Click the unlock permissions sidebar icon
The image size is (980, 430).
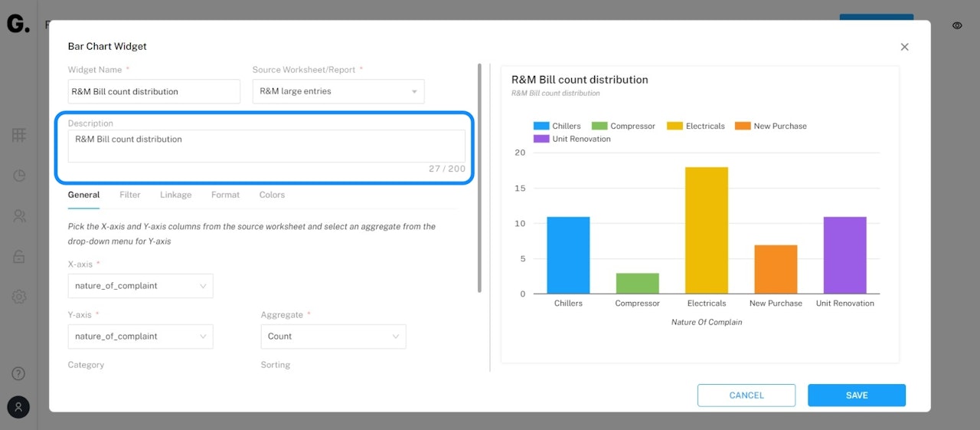pyautogui.click(x=19, y=257)
